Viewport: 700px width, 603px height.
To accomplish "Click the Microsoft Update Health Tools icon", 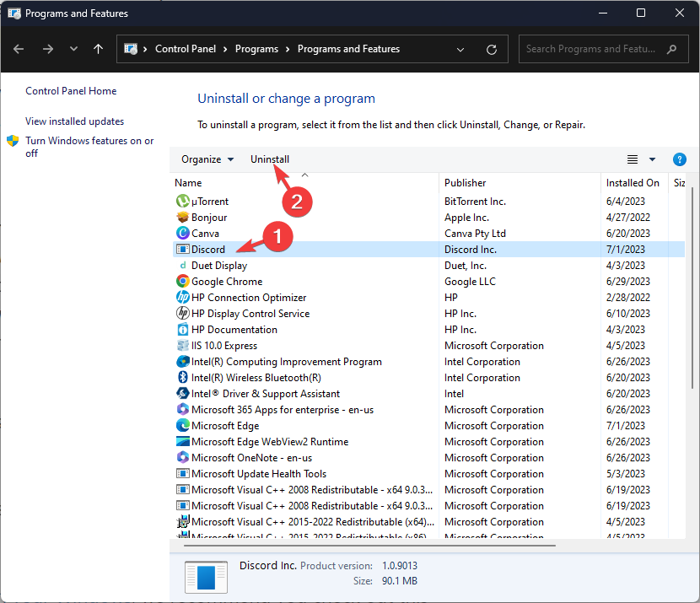I will [x=182, y=474].
